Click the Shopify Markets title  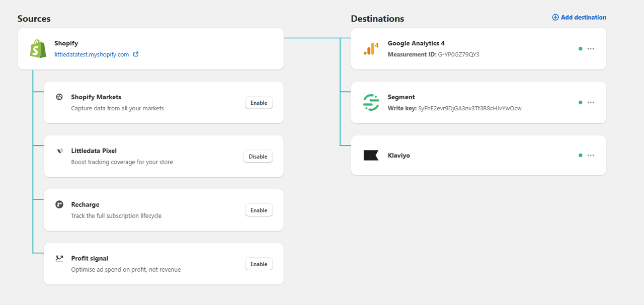click(x=96, y=97)
